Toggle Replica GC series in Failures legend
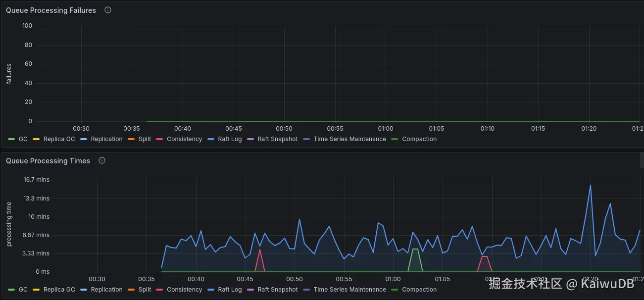 [54, 139]
